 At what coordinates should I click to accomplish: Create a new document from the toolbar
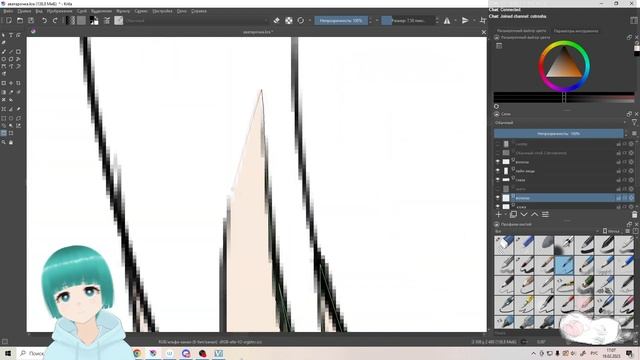point(9,20)
